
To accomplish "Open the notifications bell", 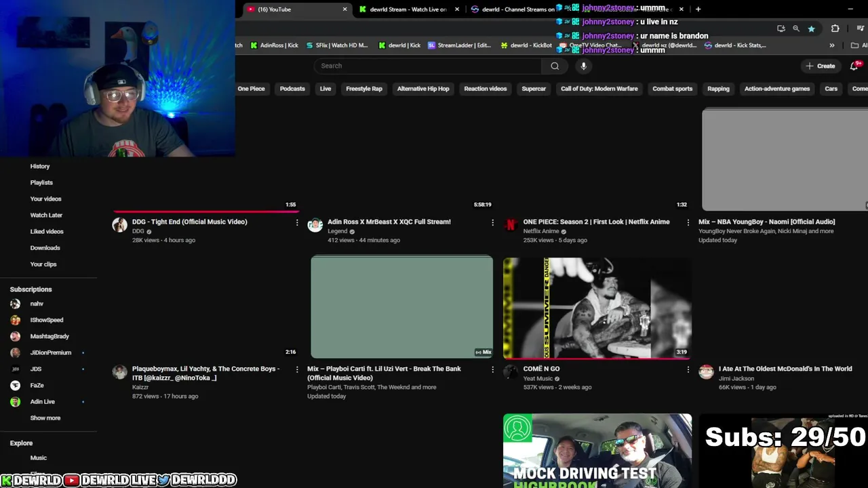I will 854,66.
